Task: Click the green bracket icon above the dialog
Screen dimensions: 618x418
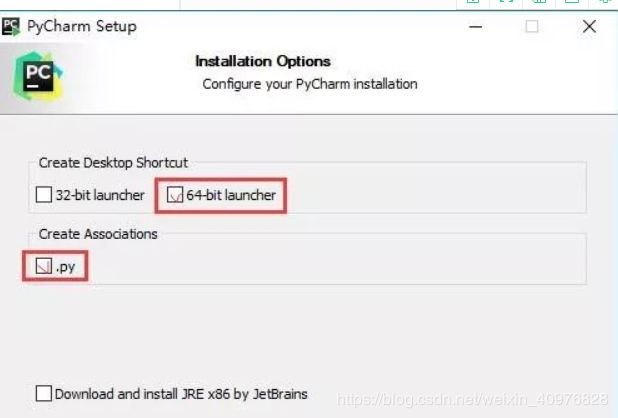Action: [x=506, y=2]
